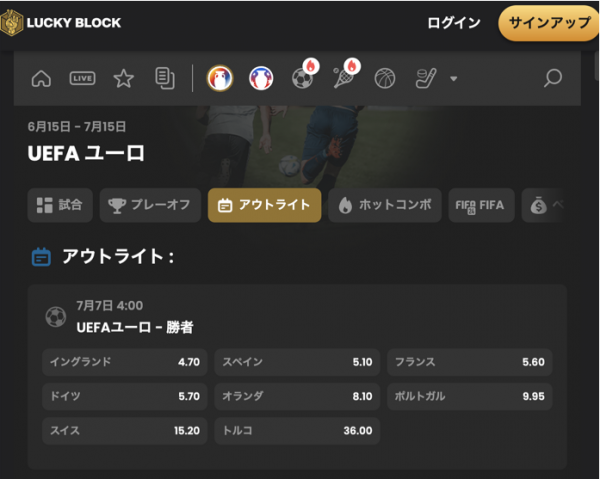Click the サインアップ sign up button
Viewport: 600px width, 479px height.
(x=549, y=23)
